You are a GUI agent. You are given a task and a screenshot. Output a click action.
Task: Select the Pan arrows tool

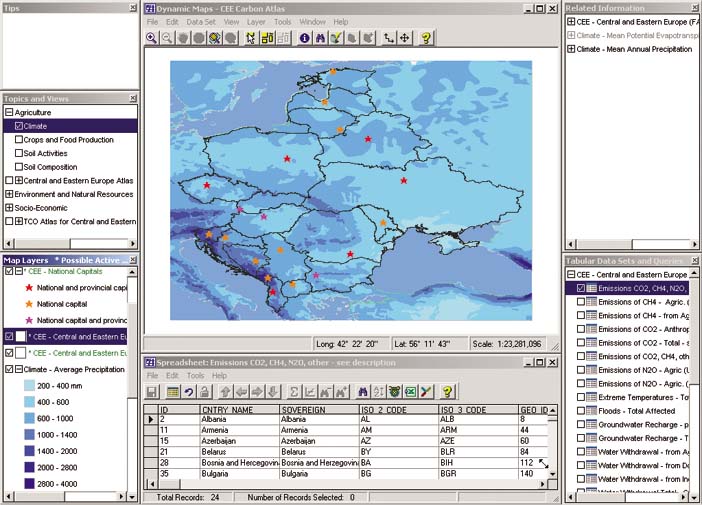pos(405,38)
